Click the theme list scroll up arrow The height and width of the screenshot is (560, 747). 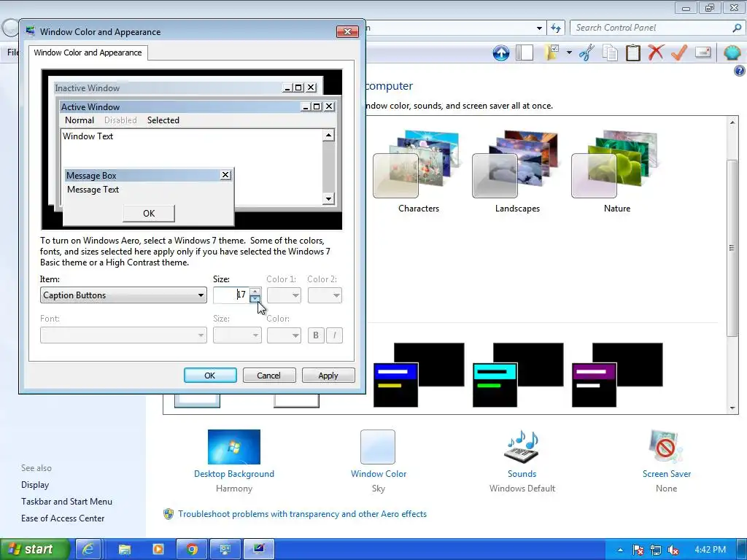[732, 122]
